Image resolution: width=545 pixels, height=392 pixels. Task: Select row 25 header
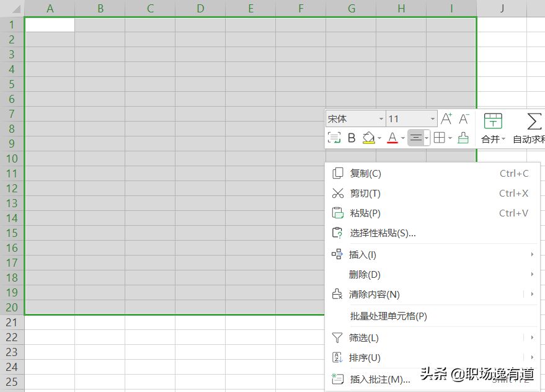click(x=12, y=382)
